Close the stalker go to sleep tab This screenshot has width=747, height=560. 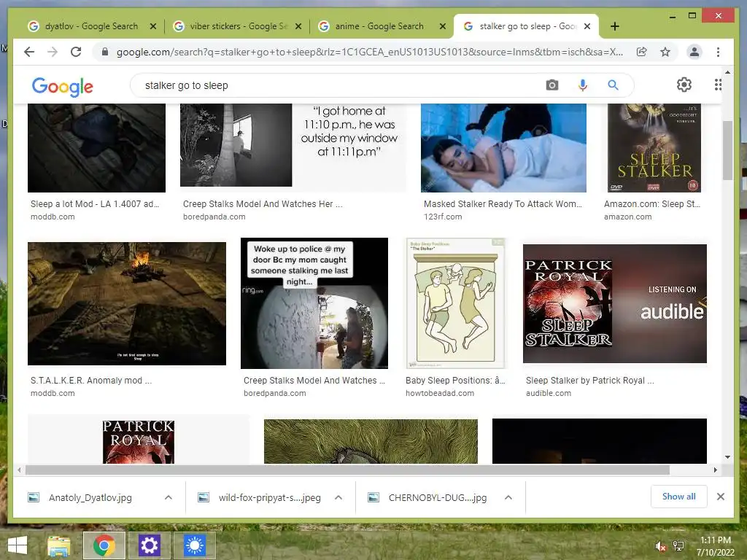pos(587,26)
